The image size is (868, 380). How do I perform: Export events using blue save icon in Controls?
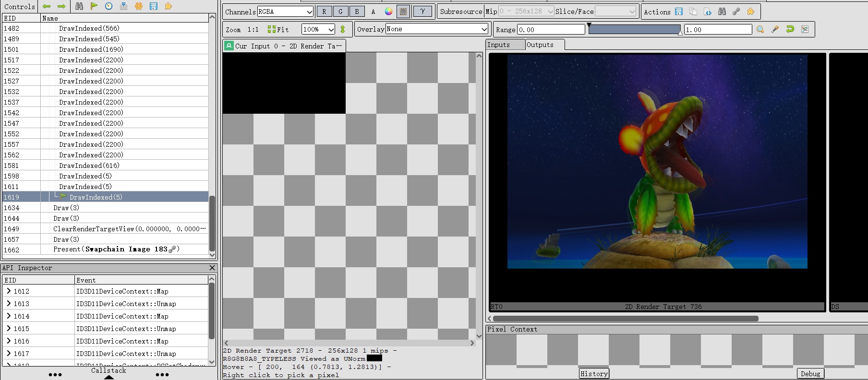click(x=154, y=6)
